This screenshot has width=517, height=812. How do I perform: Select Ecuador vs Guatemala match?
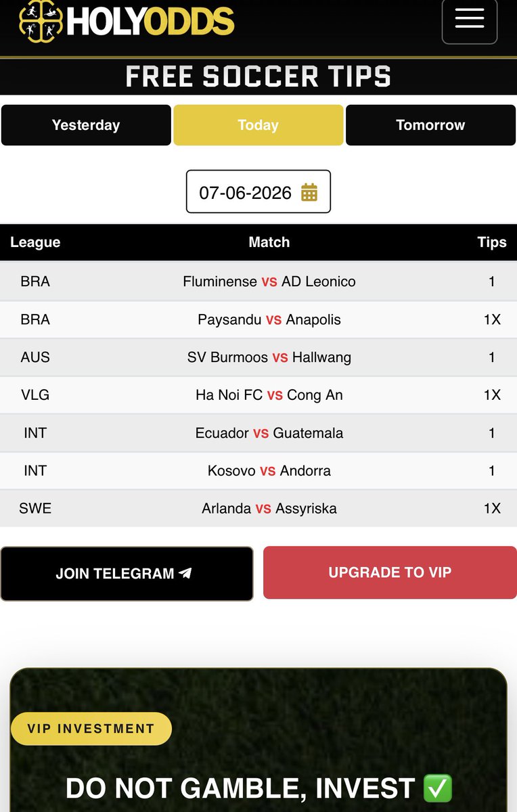258,433
